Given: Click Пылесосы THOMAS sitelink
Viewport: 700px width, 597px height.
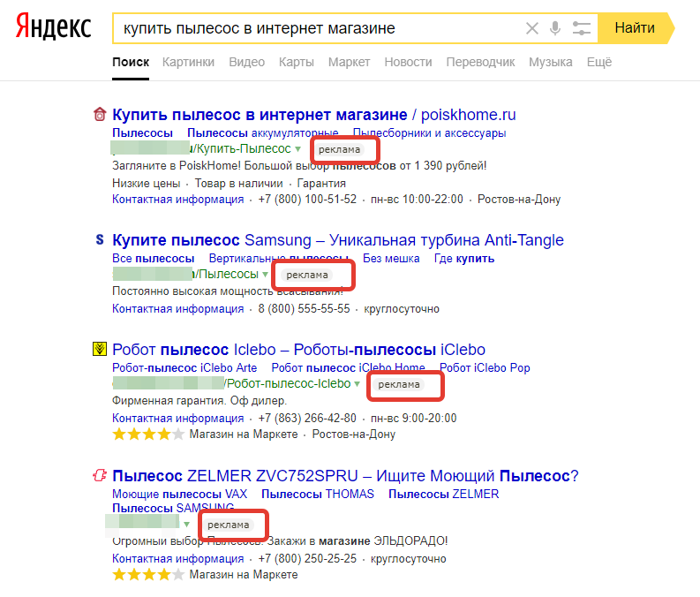Looking at the screenshot, I should point(318,495).
